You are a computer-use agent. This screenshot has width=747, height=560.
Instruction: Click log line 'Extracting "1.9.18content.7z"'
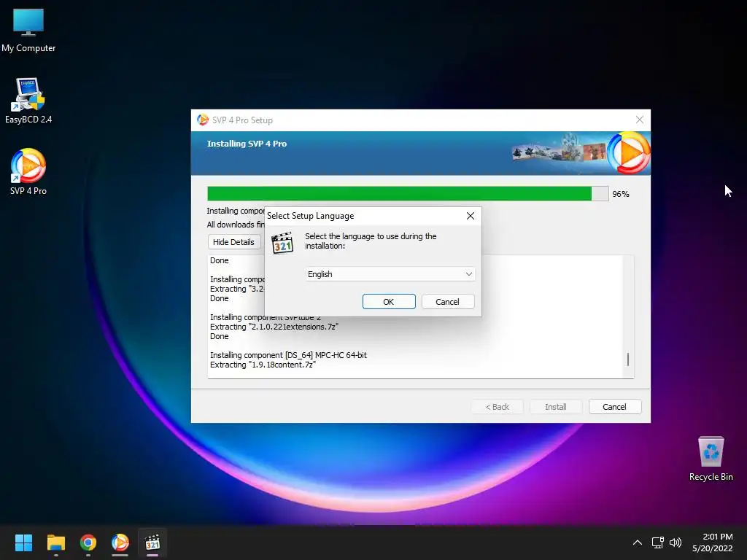point(263,365)
